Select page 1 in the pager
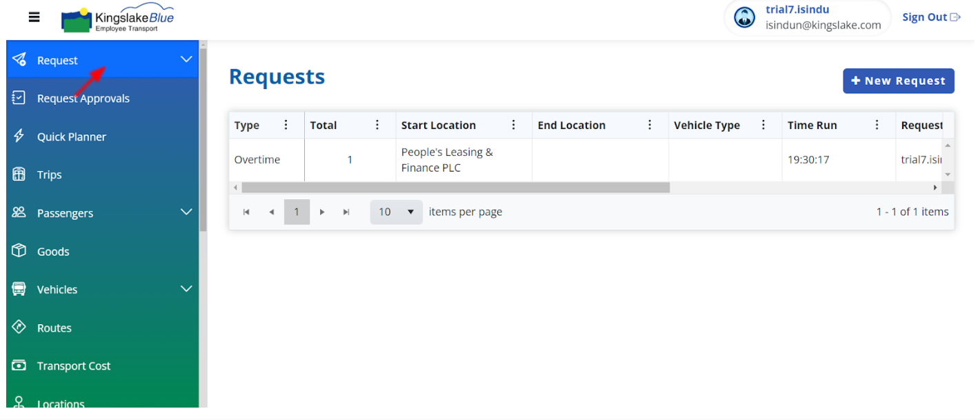Screen dimensions: 980x420 pos(297,212)
